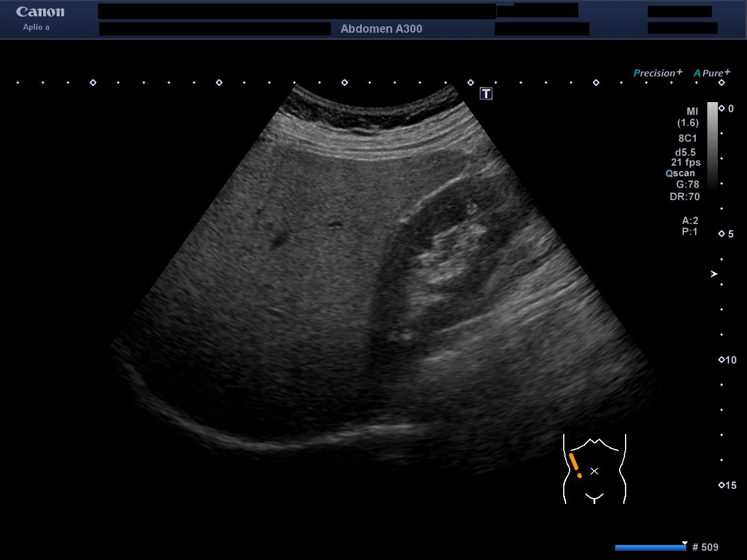The height and width of the screenshot is (560, 747).
Task: Click the 'P:1' parameter readout
Action: [690, 232]
